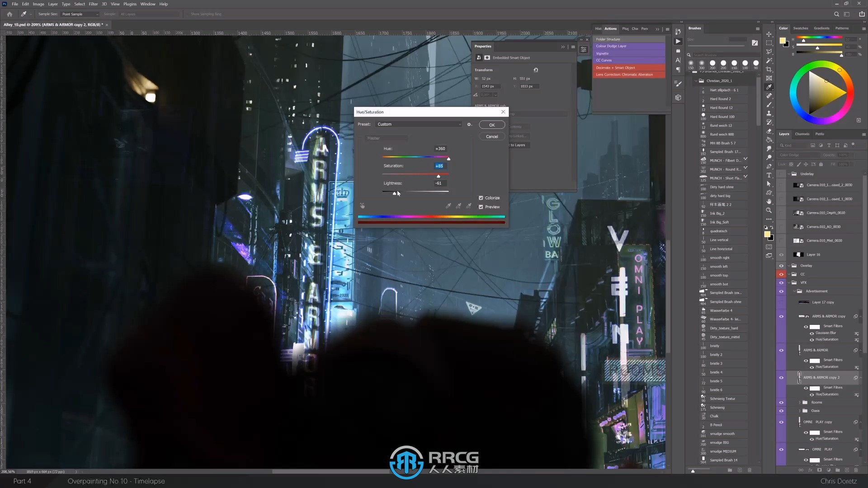Hide the VFX group
This screenshot has width=868, height=488.
click(781, 283)
